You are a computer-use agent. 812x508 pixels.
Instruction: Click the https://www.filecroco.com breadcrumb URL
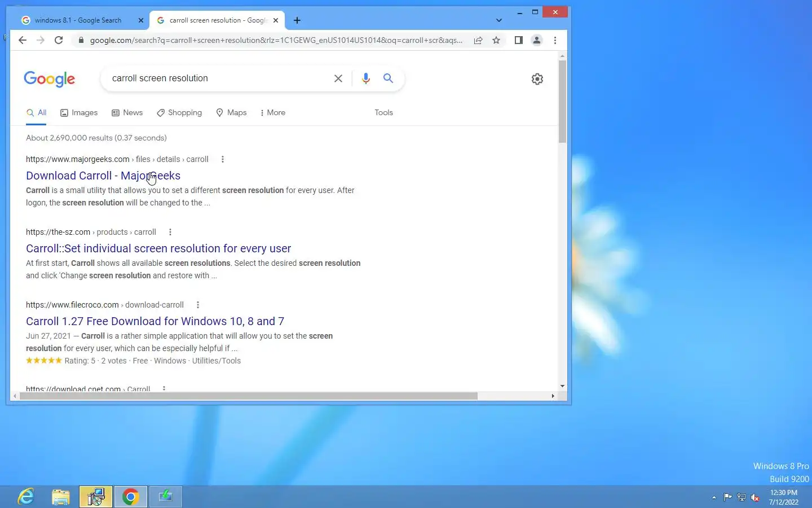(x=72, y=305)
